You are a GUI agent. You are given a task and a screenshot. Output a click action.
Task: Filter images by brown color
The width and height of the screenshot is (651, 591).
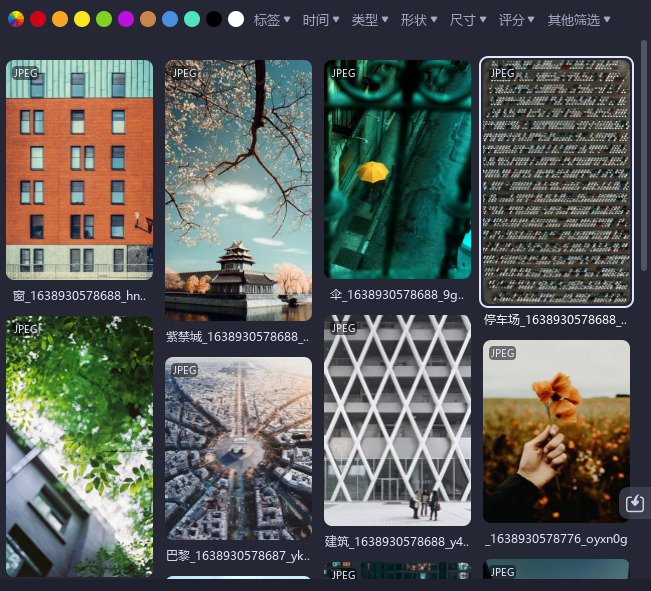148,19
